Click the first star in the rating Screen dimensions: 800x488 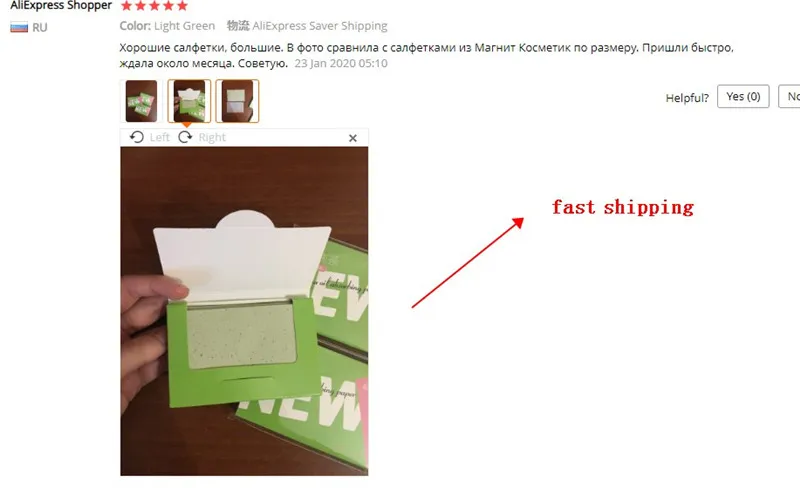click(x=127, y=6)
